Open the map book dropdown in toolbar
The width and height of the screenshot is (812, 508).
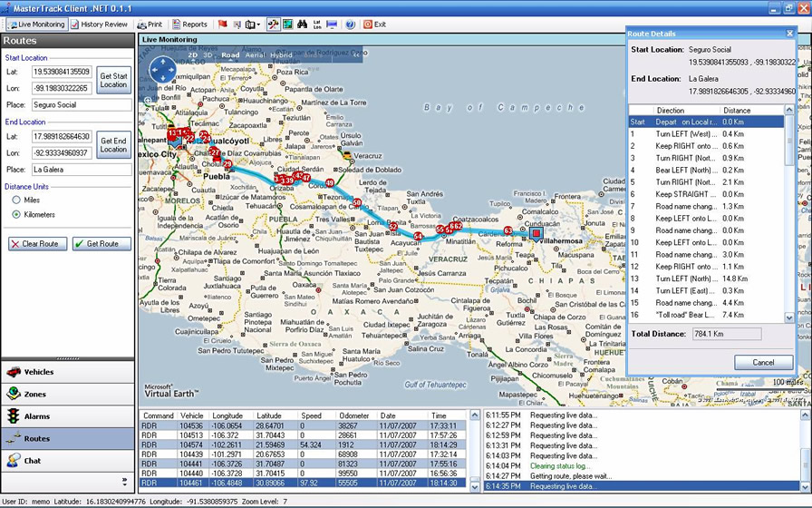[253, 24]
